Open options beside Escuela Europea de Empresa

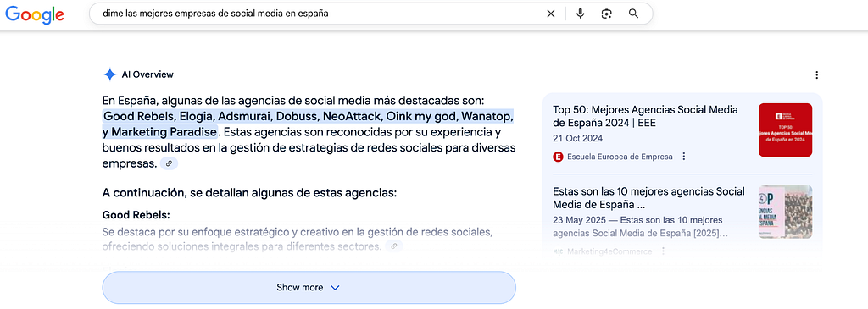(x=684, y=157)
